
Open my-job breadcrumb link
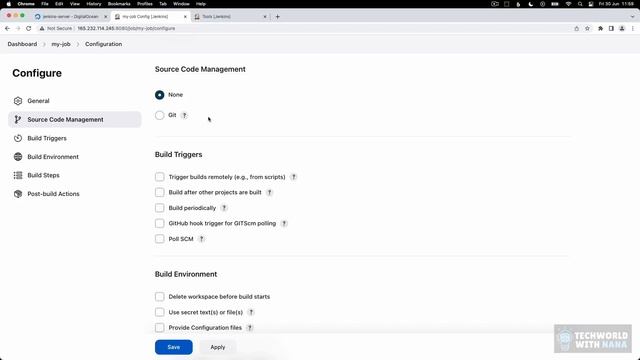point(61,44)
